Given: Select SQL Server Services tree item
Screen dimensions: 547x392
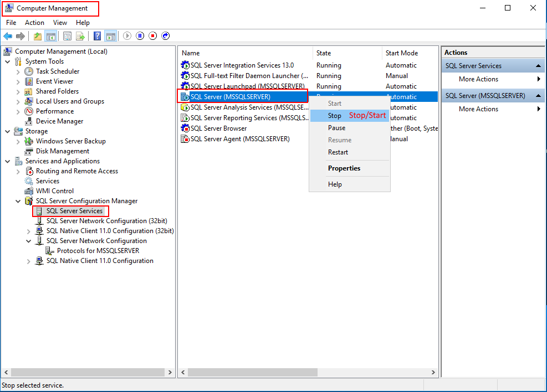Looking at the screenshot, I should (74, 211).
